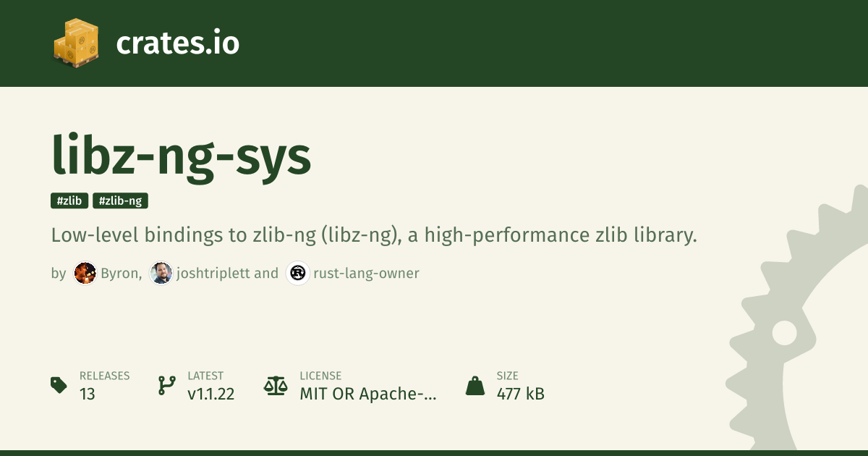The height and width of the screenshot is (456, 868).
Task: Click the MIT OR Apache license text
Action: click(368, 394)
